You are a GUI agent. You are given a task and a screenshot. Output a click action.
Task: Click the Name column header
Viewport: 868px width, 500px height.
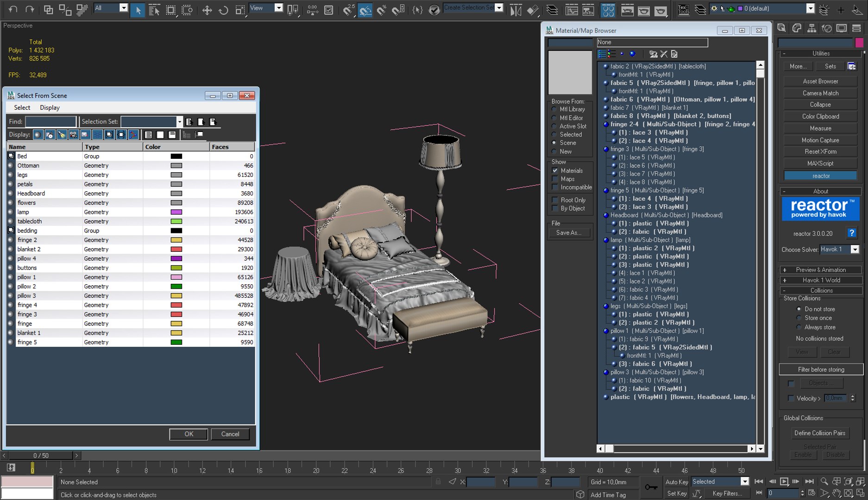point(44,147)
